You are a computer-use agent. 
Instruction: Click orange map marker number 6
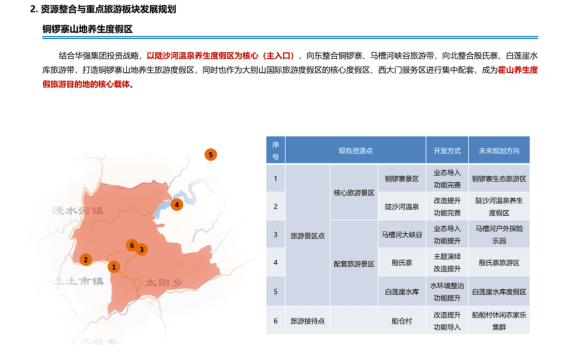coord(132,245)
